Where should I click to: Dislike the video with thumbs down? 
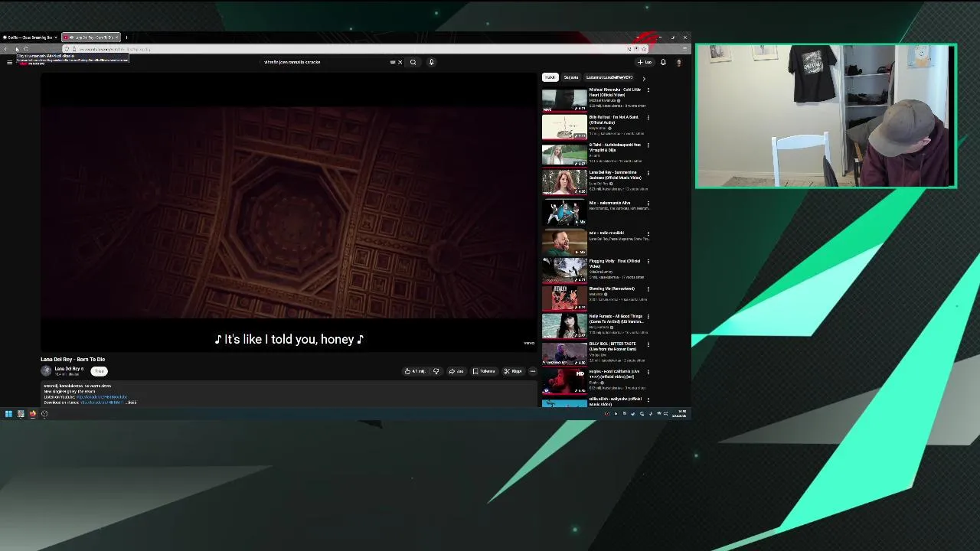(436, 371)
